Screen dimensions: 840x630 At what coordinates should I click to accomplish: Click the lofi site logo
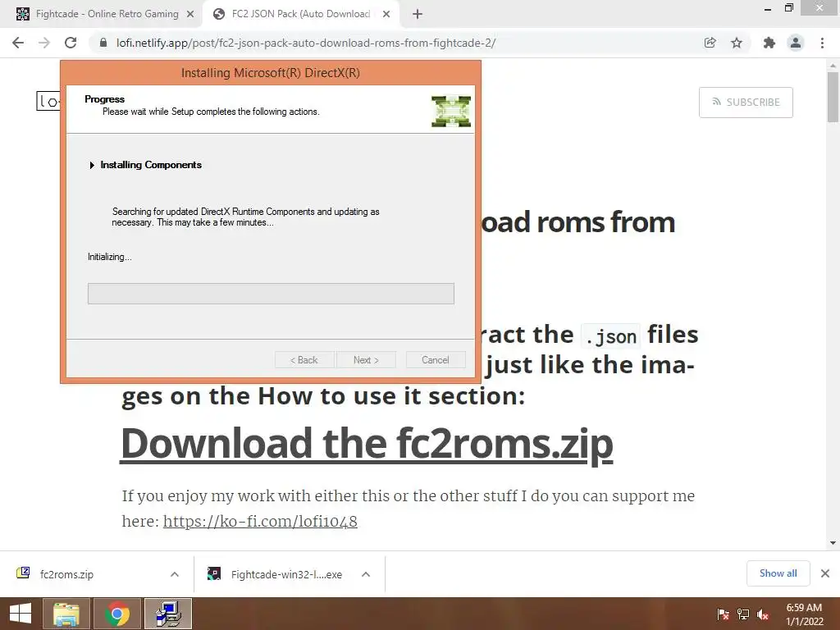click(48, 101)
